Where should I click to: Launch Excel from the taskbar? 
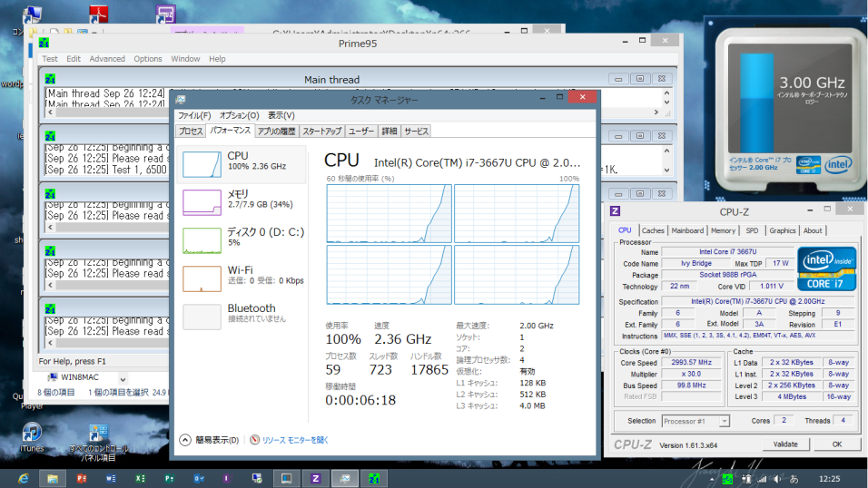[140, 479]
